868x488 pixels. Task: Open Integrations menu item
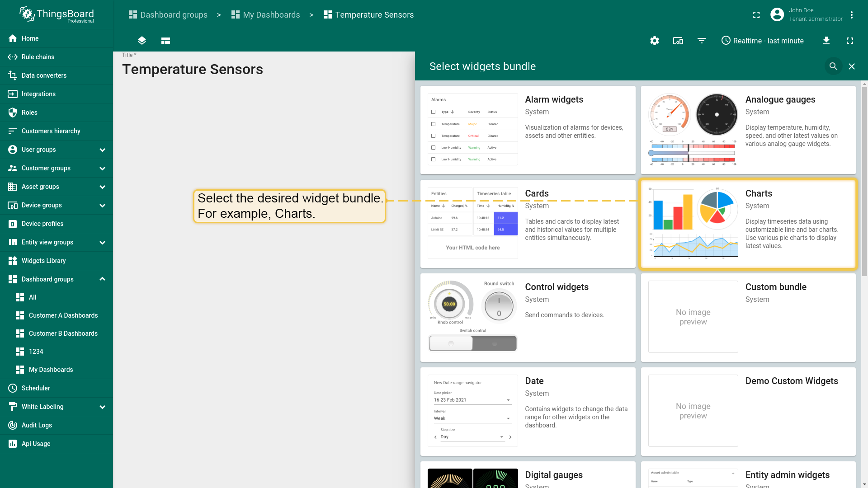click(x=57, y=94)
